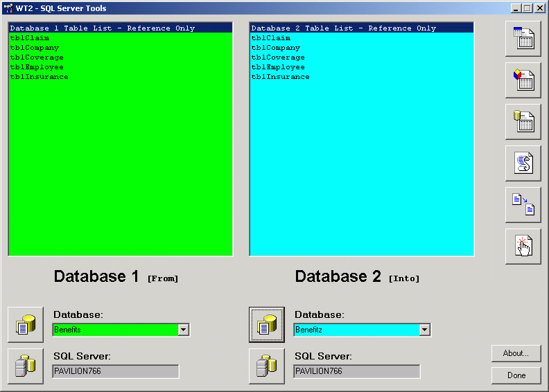Viewport: 549px width, 392px height.
Task: Click the colored cube table icon button
Action: [x=523, y=80]
